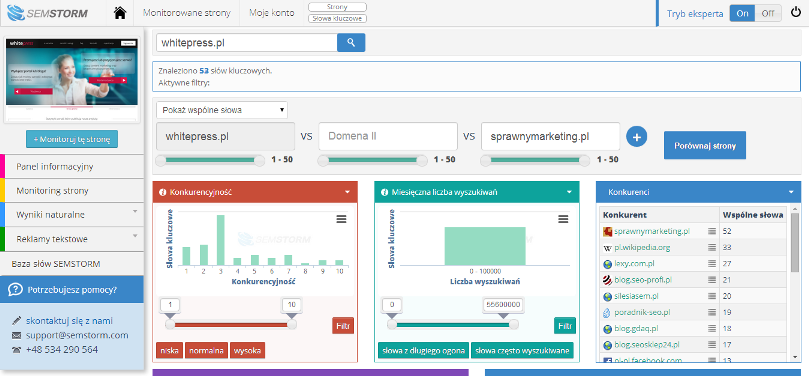Collapse the Konkurencyjność panel arrow

pyautogui.click(x=348, y=192)
